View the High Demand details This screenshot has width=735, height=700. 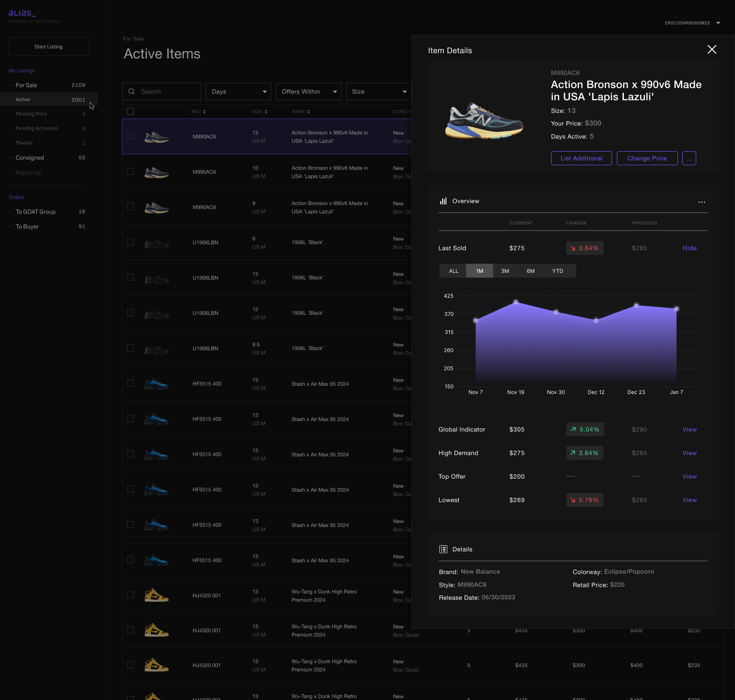(690, 453)
